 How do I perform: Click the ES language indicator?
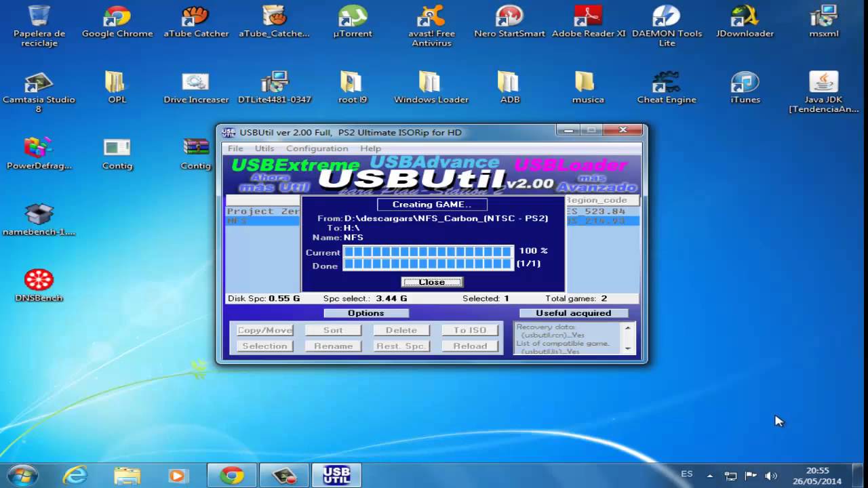click(687, 474)
